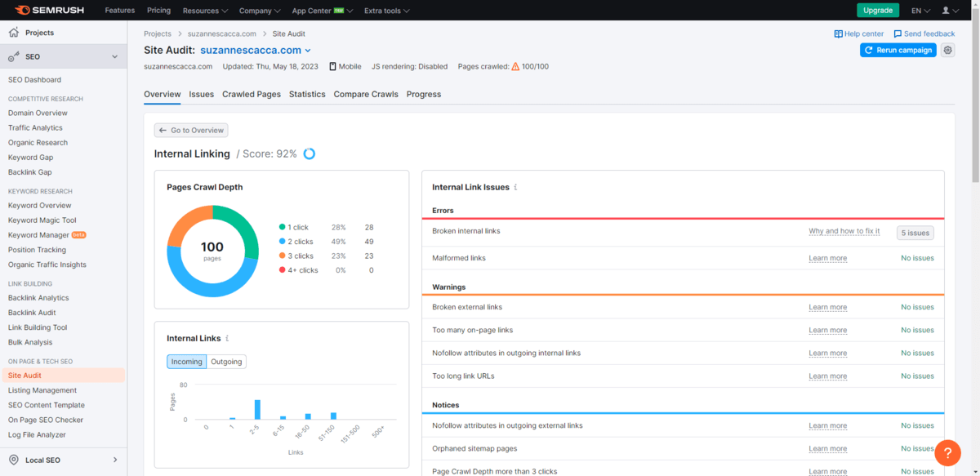The image size is (980, 476).
Task: Click the Semrush logo
Action: point(51,10)
